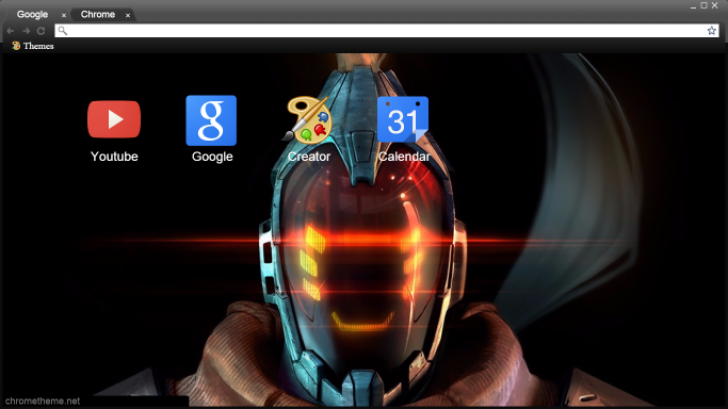Focus the address bar field

click(387, 31)
